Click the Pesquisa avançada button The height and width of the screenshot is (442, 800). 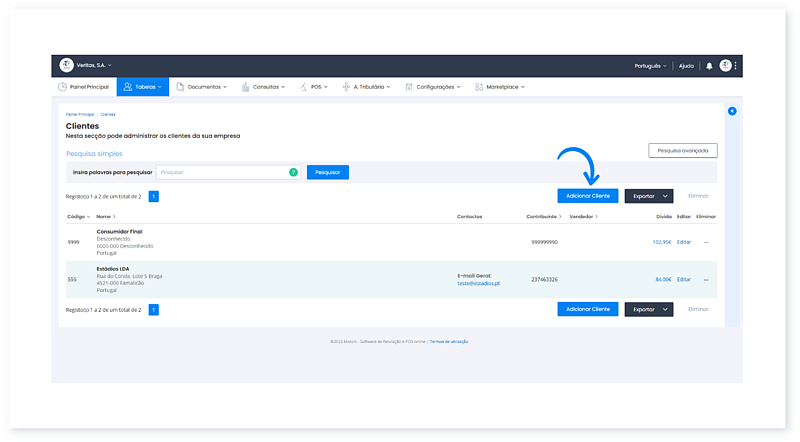(682, 150)
